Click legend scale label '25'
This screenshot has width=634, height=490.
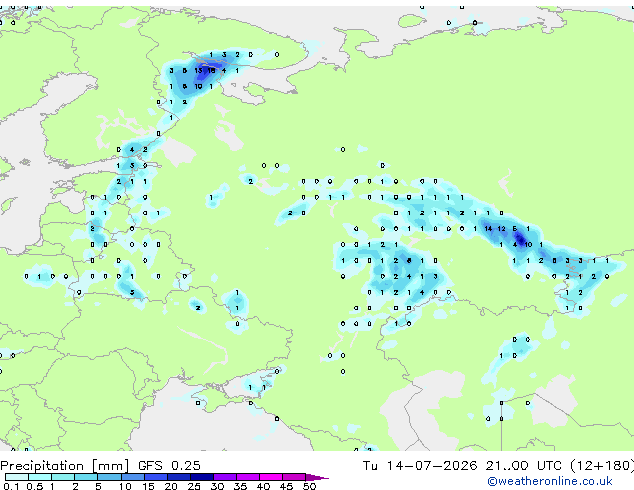pyautogui.click(x=194, y=486)
